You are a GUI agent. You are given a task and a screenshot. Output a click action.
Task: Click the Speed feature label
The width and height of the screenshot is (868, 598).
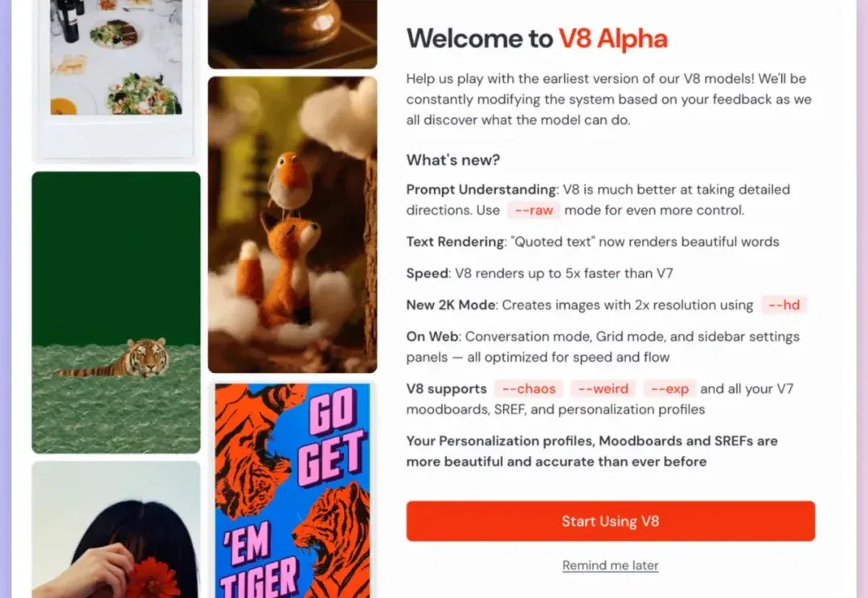tap(427, 273)
